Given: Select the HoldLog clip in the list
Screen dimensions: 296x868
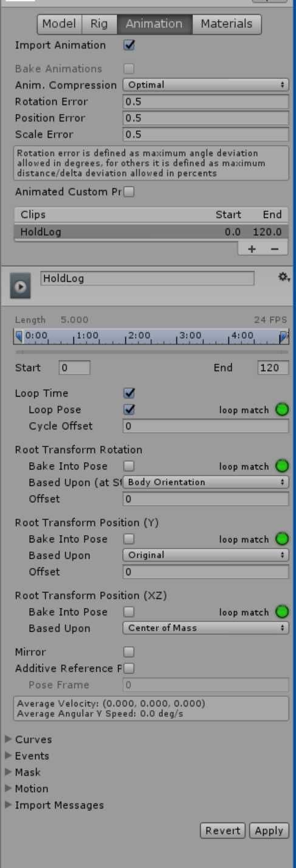Looking at the screenshot, I should (150, 232).
